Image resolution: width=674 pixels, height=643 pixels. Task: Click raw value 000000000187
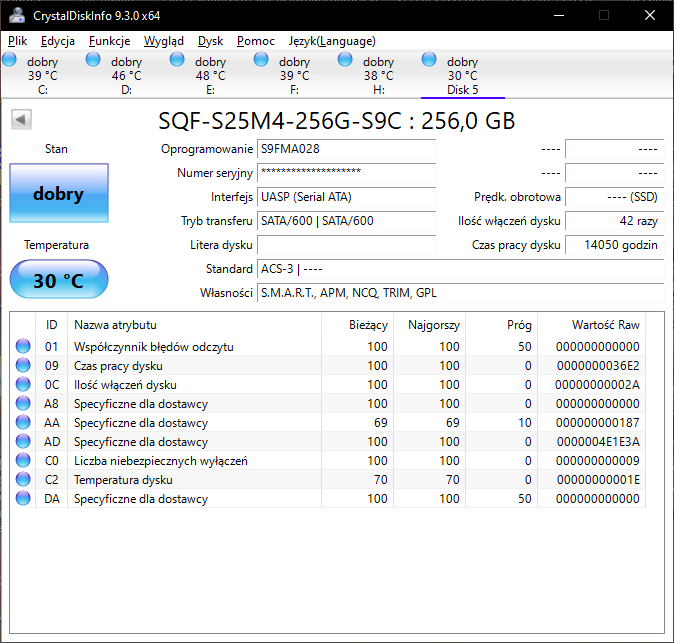pyautogui.click(x=597, y=423)
